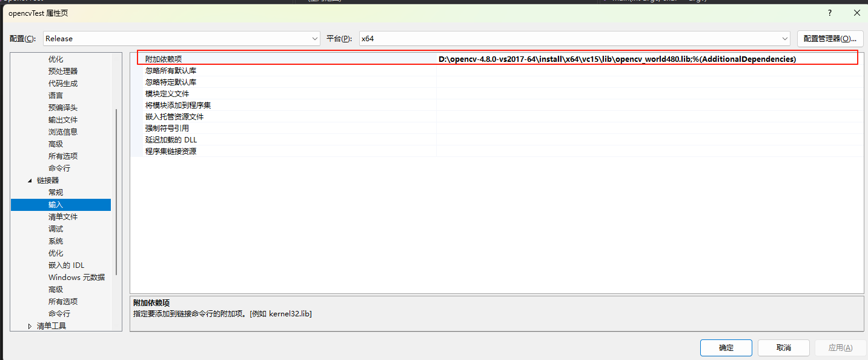This screenshot has height=360, width=868.
Task: Collapse the 链接器 tree node
Action: (x=28, y=180)
